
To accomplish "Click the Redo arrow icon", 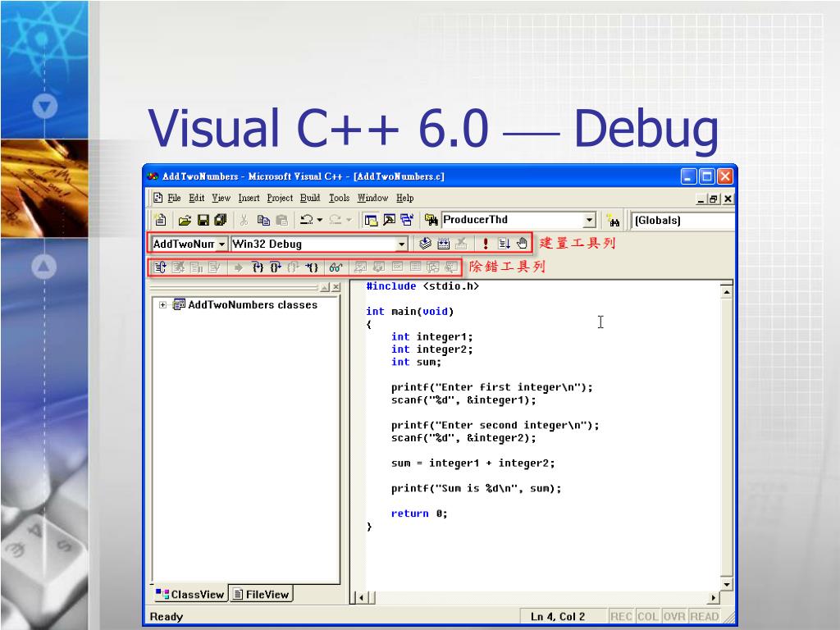I will 336,220.
